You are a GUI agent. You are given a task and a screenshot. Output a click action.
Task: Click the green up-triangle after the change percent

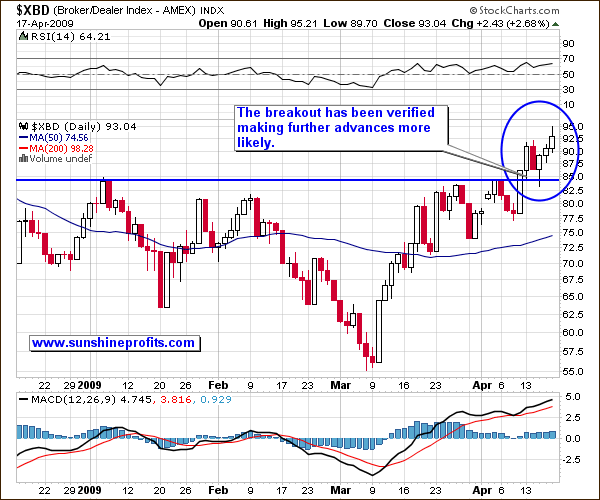pos(556,24)
